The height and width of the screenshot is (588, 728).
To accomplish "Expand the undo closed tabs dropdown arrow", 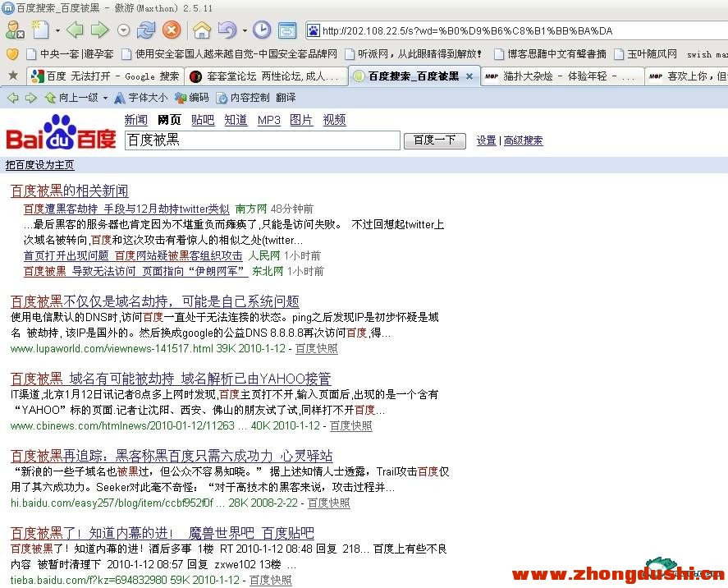I will point(245,31).
